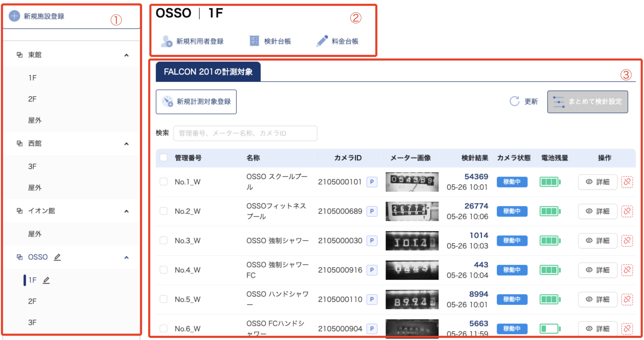This screenshot has width=644, height=340.
Task: Click the edit pencil next to selected 1F
Action: tap(46, 280)
